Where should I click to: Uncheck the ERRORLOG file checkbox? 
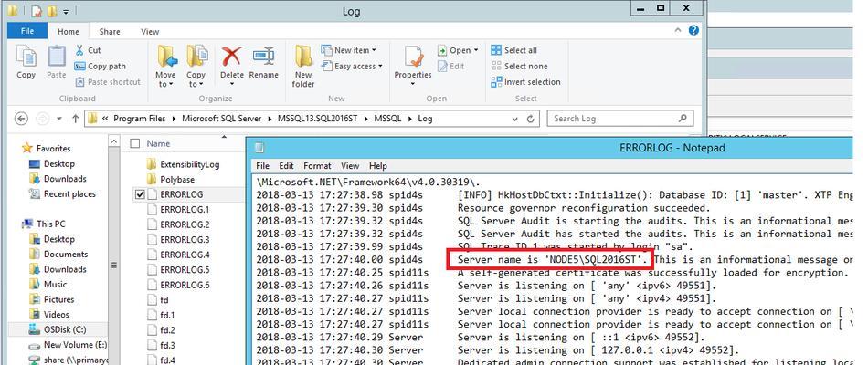tap(140, 194)
